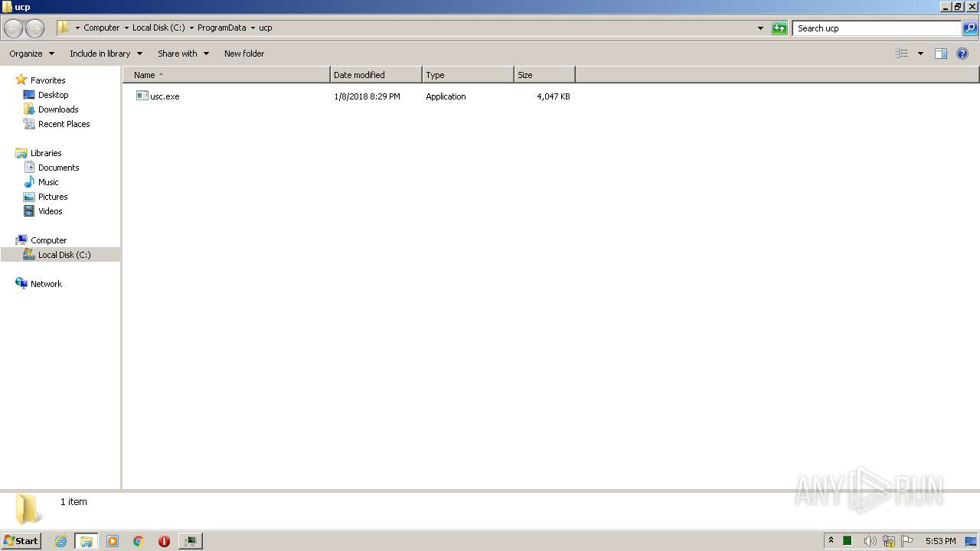Screen dimensions: 980x551
Task: Open Recent Places in Favorites
Action: (64, 124)
